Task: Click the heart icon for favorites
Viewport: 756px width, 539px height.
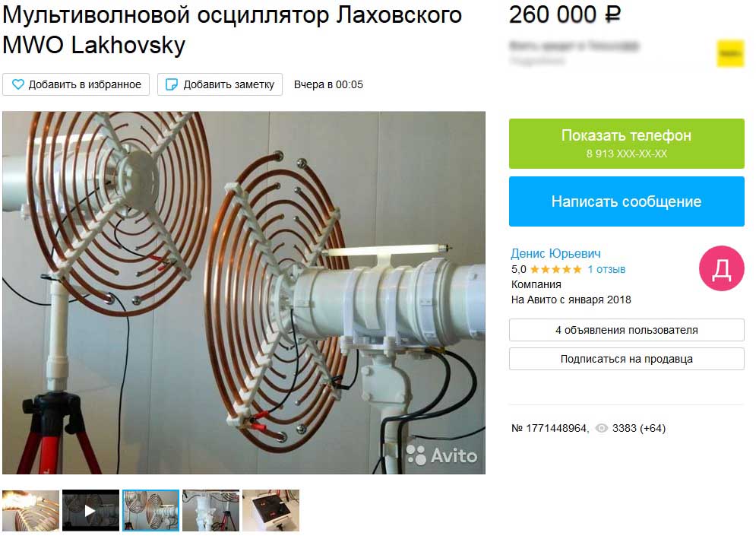Action: coord(17,84)
